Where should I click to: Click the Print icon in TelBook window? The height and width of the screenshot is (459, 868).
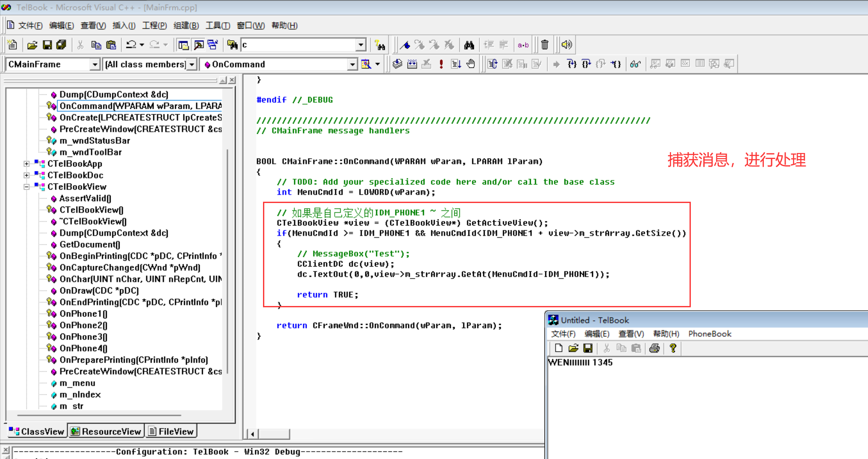(654, 348)
